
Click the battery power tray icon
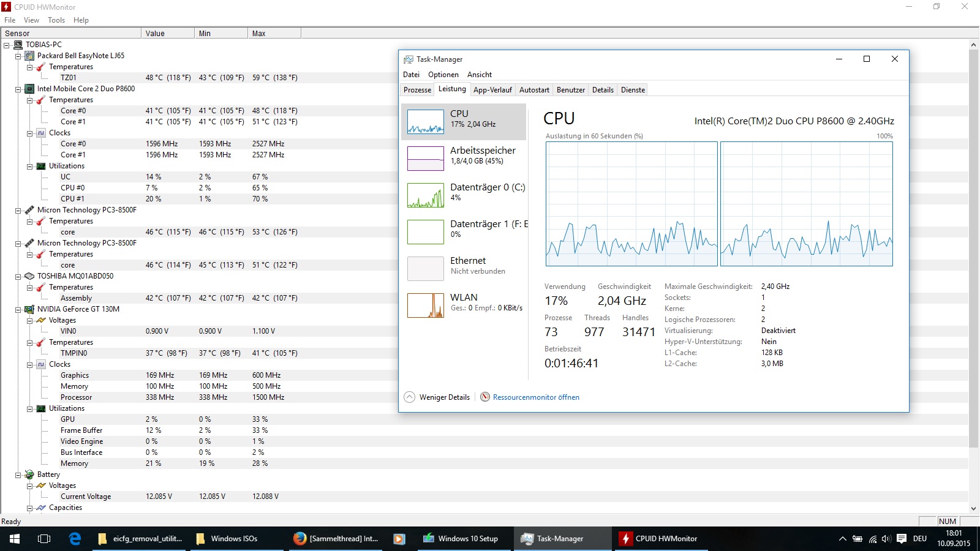pyautogui.click(x=858, y=539)
